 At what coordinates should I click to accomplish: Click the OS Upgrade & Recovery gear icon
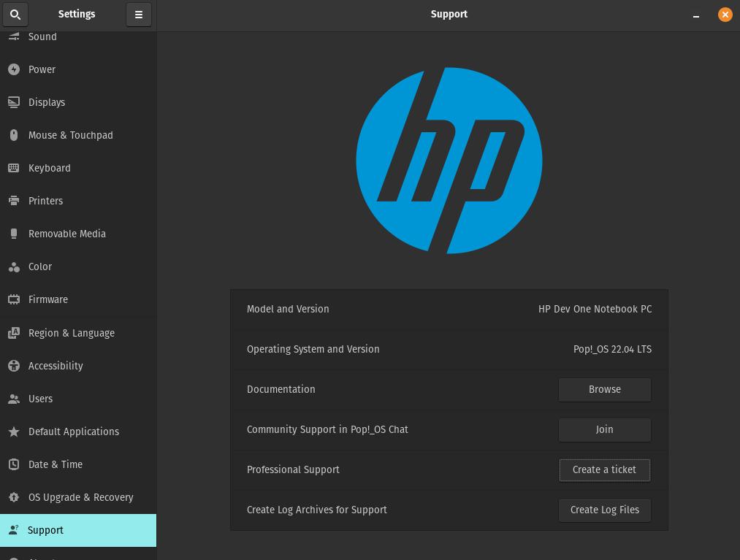pyautogui.click(x=14, y=497)
